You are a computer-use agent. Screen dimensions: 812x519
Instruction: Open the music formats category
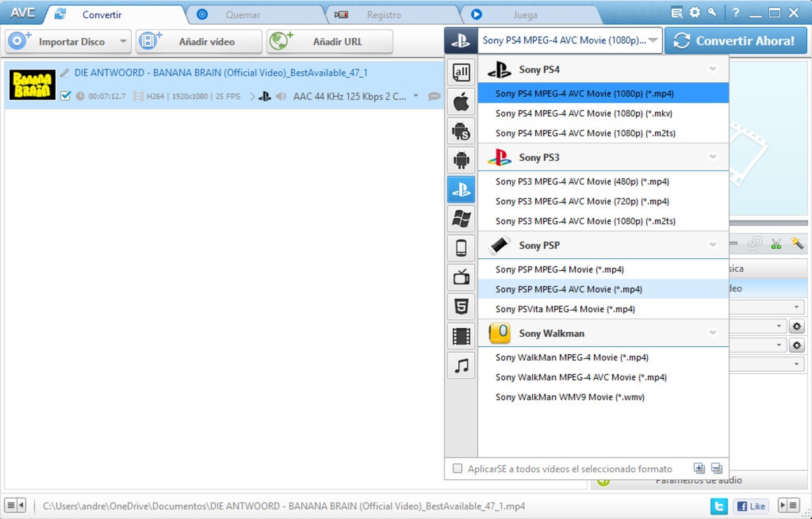tap(461, 365)
